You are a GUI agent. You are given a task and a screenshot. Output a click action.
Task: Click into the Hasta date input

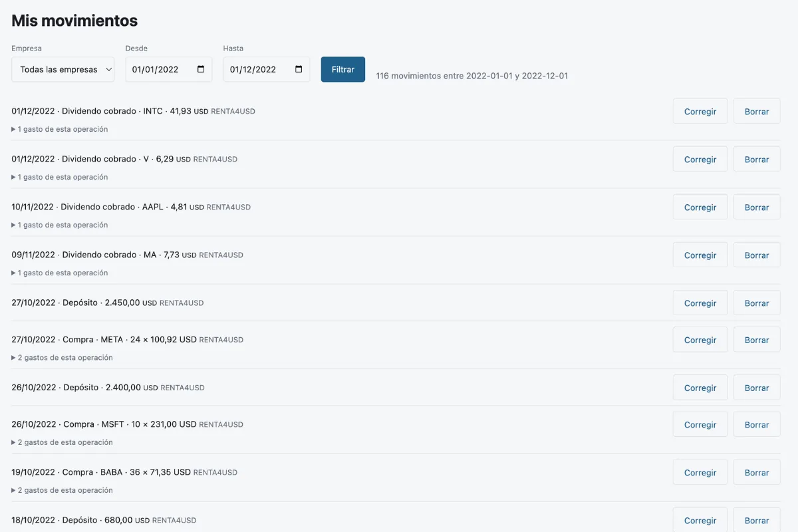(x=267, y=69)
